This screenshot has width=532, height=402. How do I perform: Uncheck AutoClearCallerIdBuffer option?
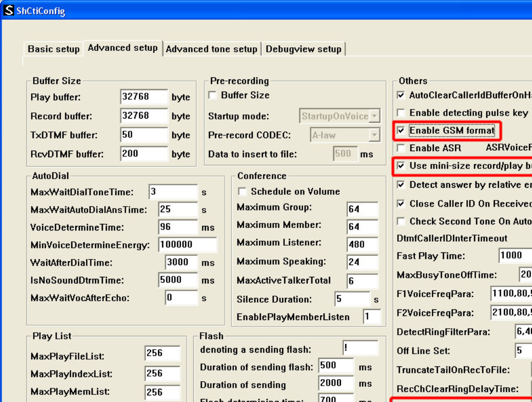(x=401, y=95)
